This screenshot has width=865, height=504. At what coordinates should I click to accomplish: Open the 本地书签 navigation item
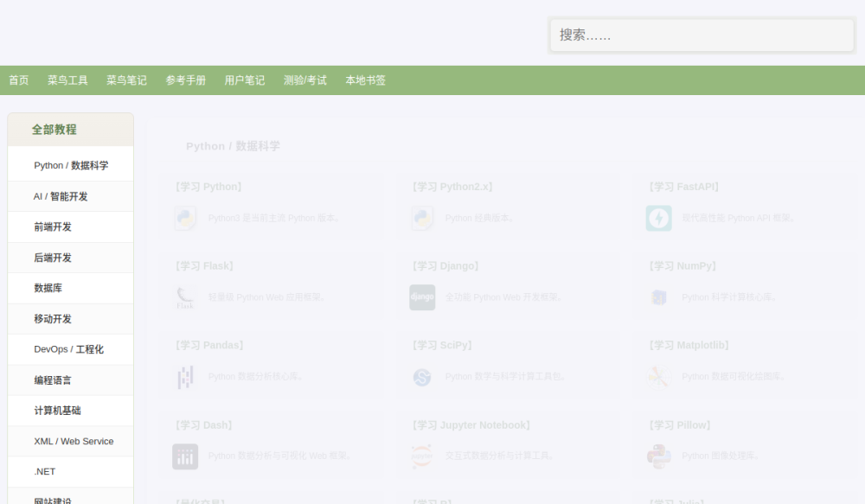365,80
